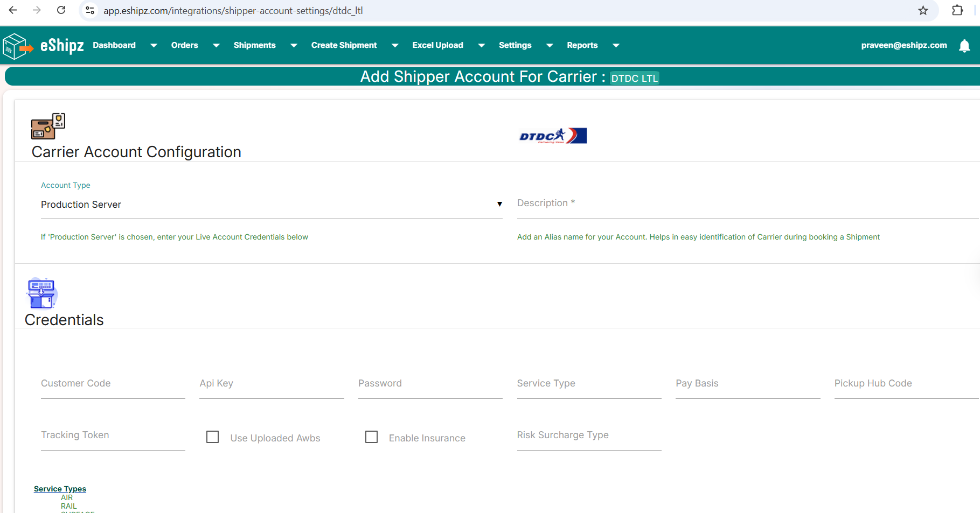980x513 pixels.
Task: Check the Use Uploaded Awbs checkbox
Action: pyautogui.click(x=213, y=437)
